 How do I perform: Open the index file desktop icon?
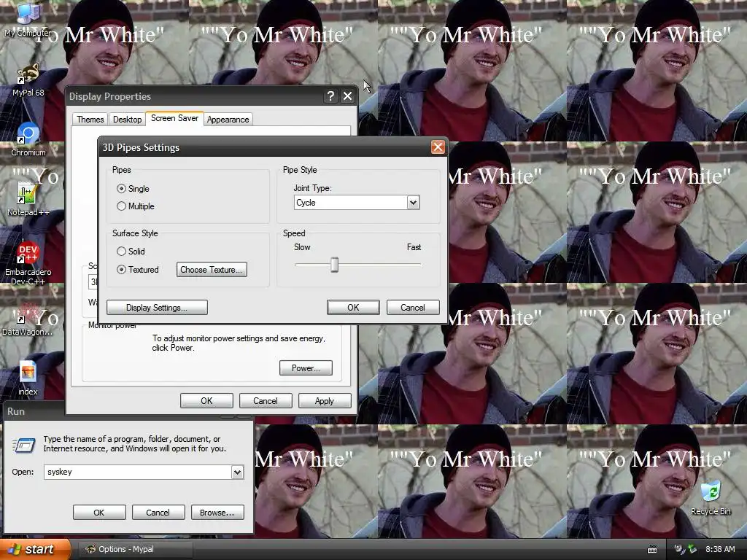(x=28, y=378)
